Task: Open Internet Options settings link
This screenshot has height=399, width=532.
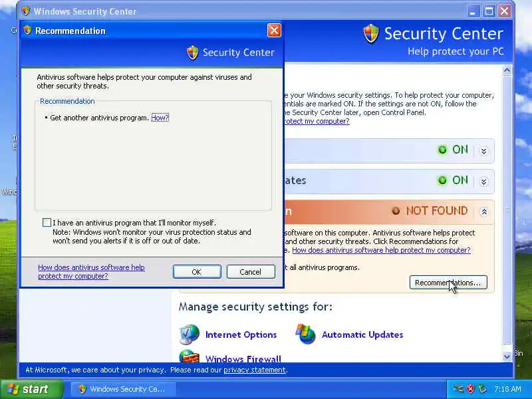Action: point(241,334)
